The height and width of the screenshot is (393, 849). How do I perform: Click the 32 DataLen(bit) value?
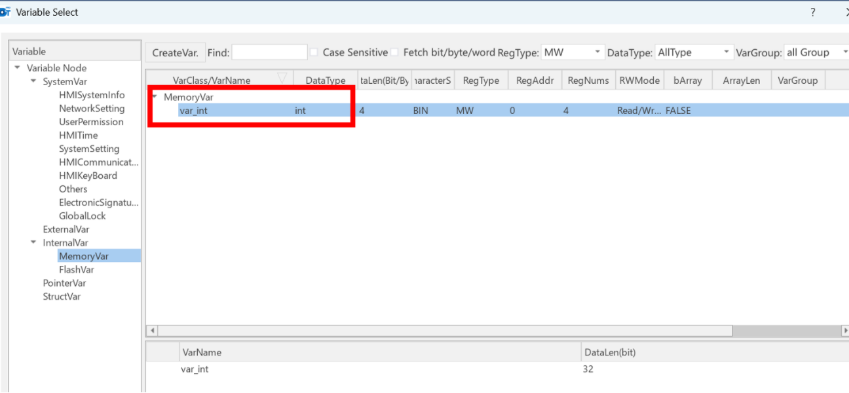pos(588,369)
